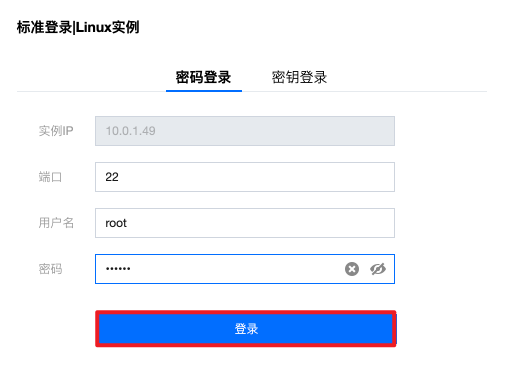Toggle password visibility with the eye icon
The width and height of the screenshot is (508, 370).
coord(378,269)
